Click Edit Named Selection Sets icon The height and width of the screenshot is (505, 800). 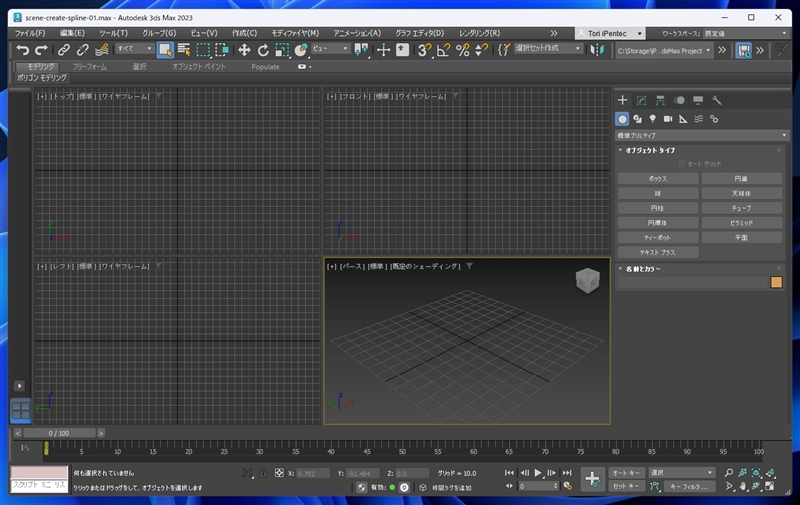click(x=504, y=50)
